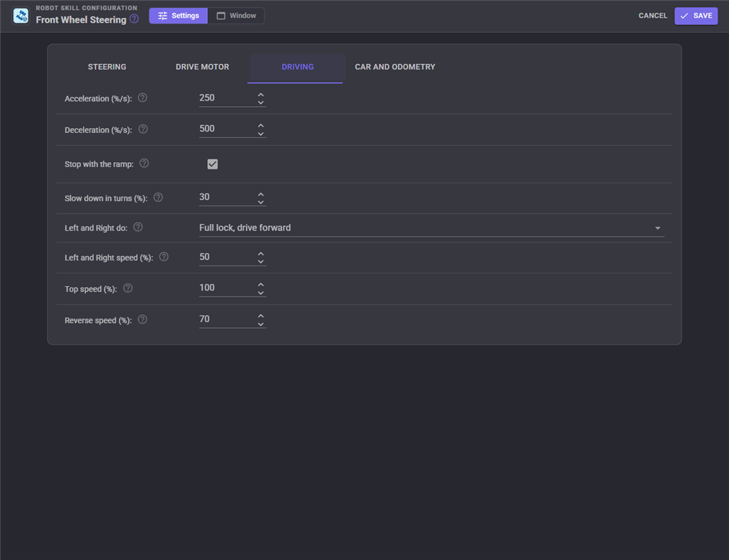Open help icon beside Front Wheel Steering title
The image size is (729, 560).
click(134, 19)
